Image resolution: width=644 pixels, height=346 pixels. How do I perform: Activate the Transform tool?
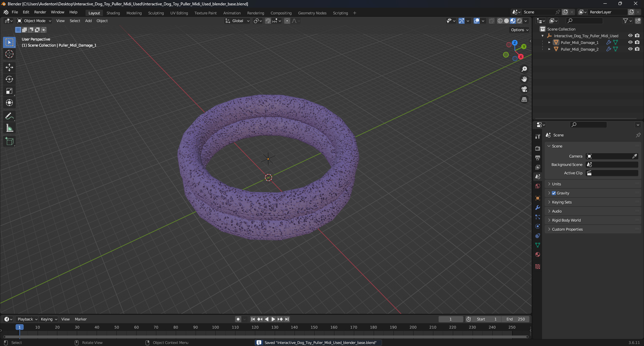9,103
